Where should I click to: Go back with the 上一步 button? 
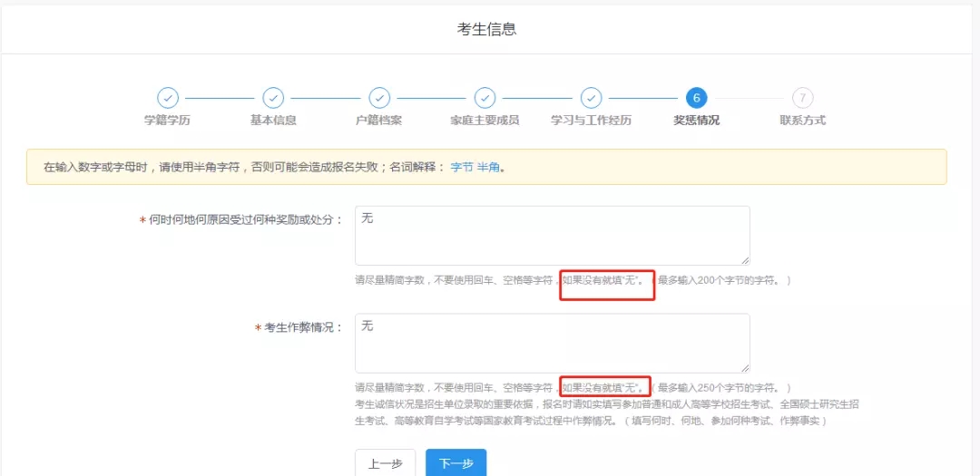pyautogui.click(x=385, y=463)
